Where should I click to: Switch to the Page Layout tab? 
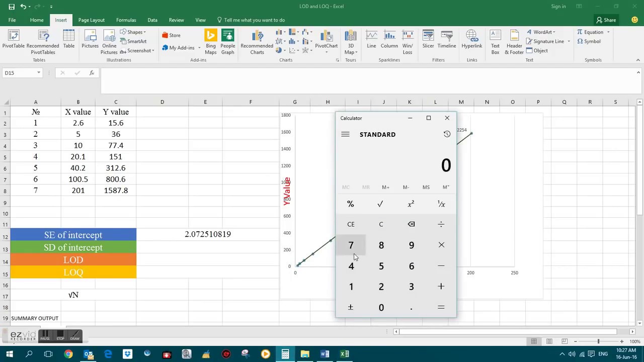tap(92, 20)
